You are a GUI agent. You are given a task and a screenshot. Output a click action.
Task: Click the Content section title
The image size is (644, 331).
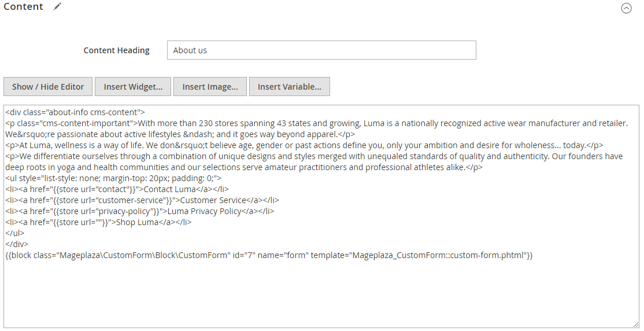click(23, 6)
